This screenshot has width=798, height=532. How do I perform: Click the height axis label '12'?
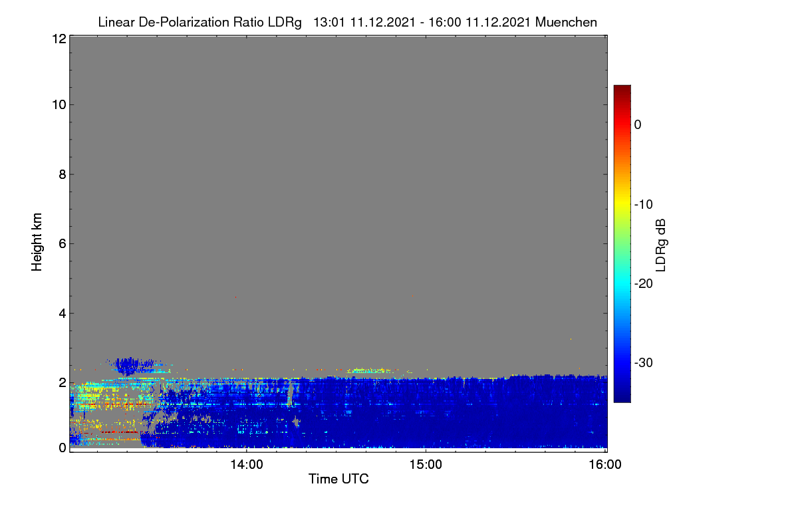[58, 39]
